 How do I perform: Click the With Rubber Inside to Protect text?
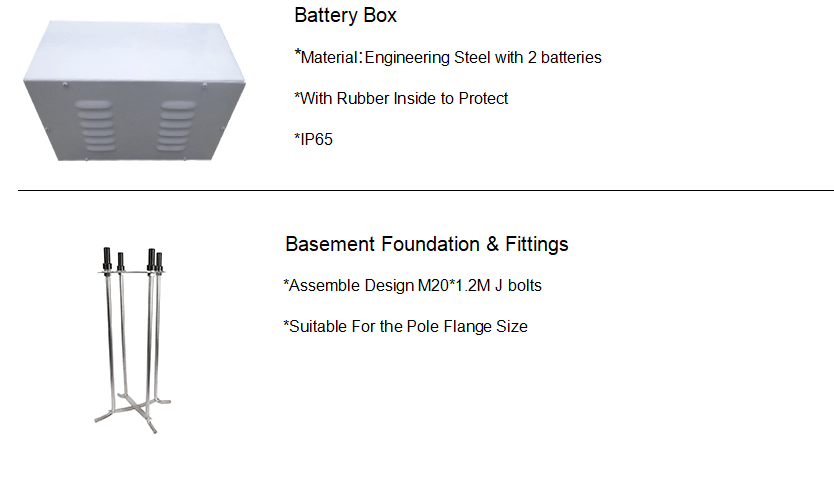[x=401, y=98]
